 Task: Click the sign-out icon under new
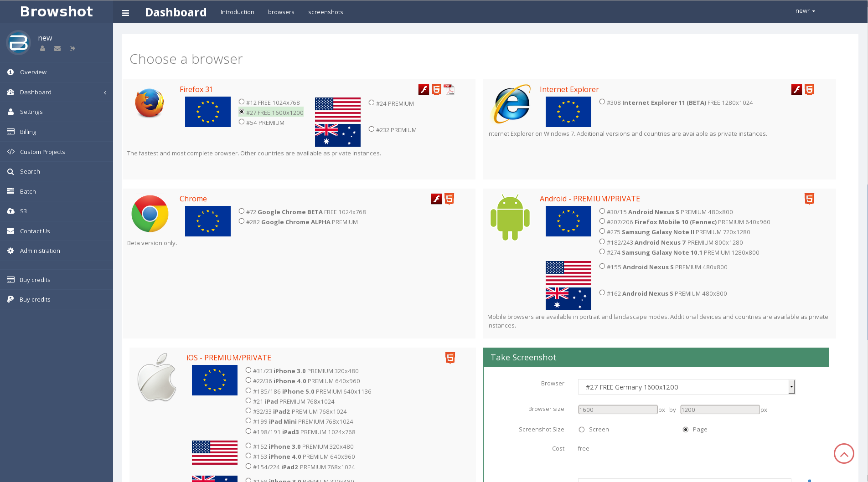72,48
